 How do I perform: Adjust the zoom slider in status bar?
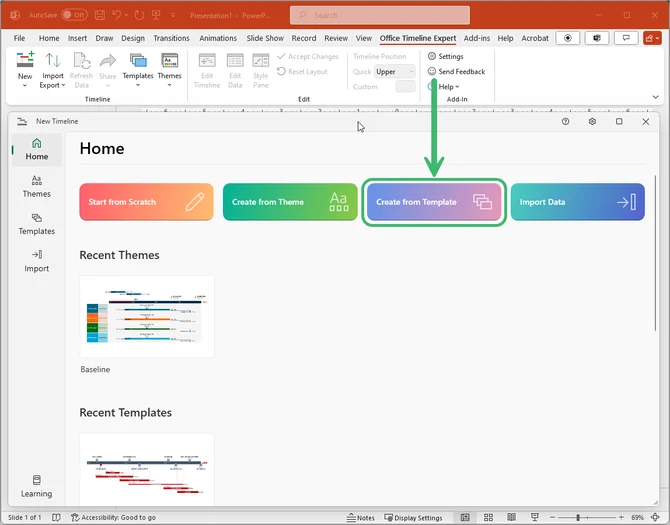click(x=578, y=517)
